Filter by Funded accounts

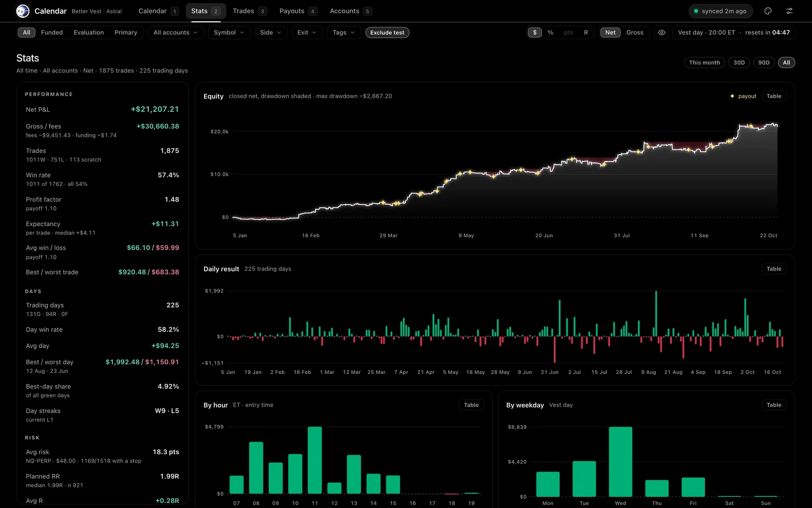(x=52, y=33)
